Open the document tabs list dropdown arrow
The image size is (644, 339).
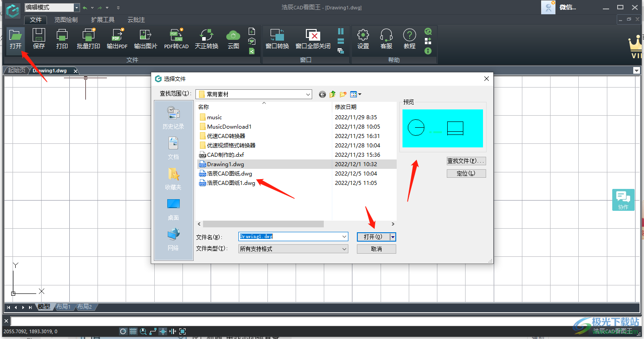[636, 71]
